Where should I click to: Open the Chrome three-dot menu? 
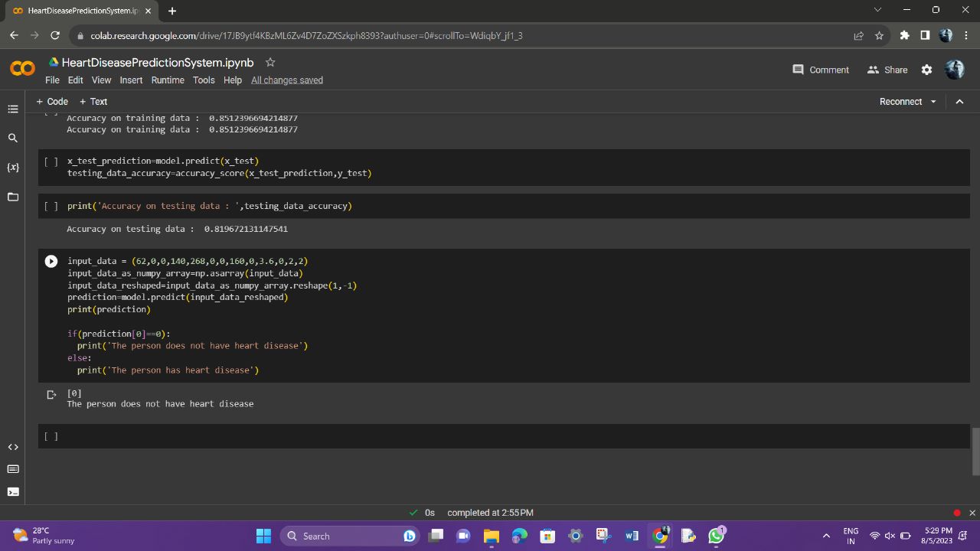(967, 35)
